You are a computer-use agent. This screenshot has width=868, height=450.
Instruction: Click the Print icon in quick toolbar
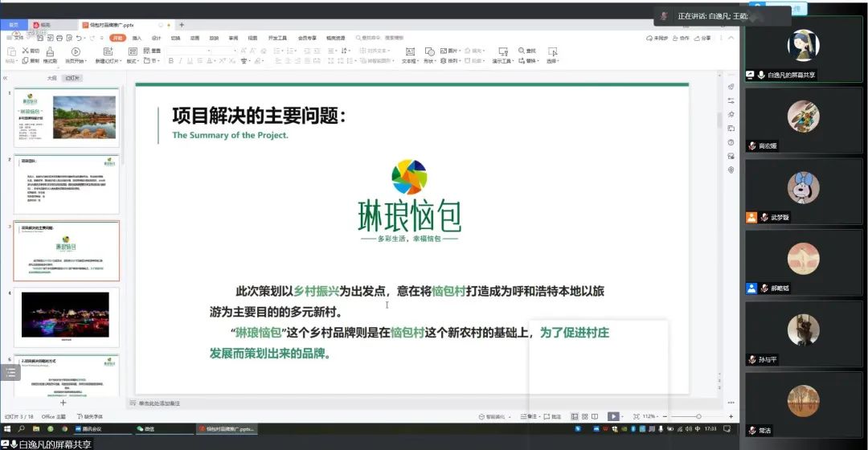click(59, 39)
